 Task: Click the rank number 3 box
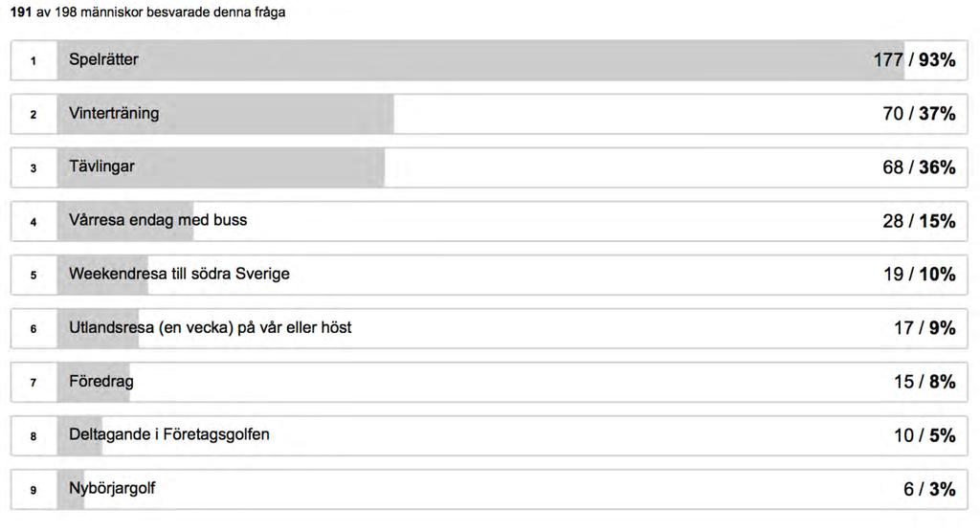33,168
